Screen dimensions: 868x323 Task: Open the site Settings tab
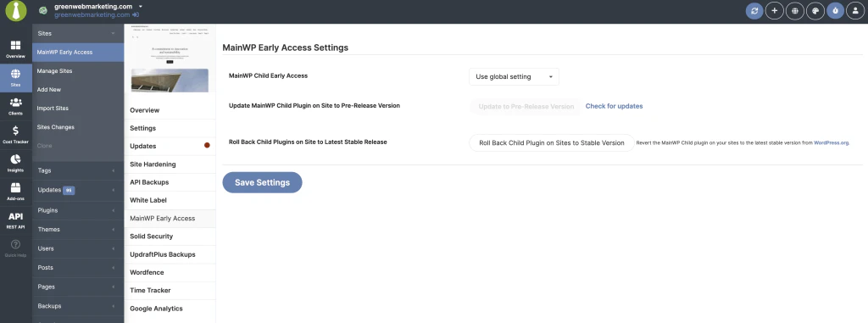pyautogui.click(x=170, y=128)
